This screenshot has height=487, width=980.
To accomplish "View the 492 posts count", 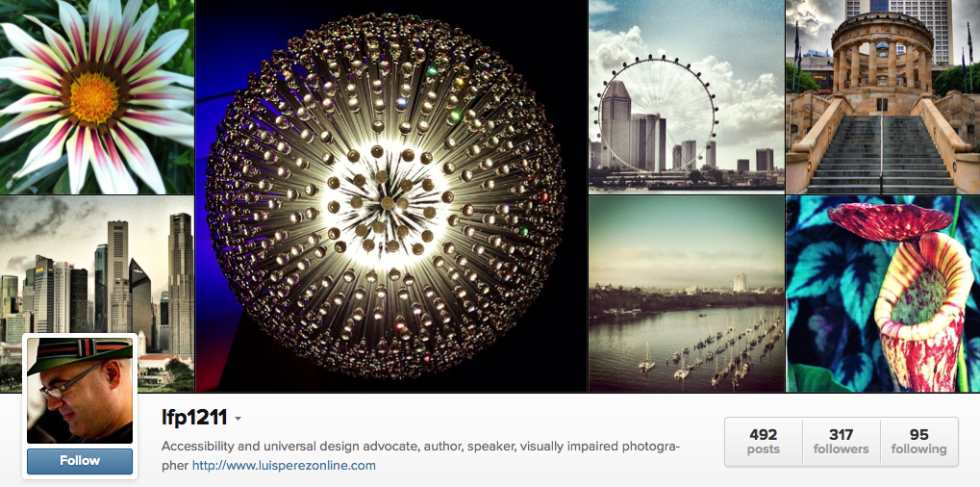I will click(x=764, y=442).
